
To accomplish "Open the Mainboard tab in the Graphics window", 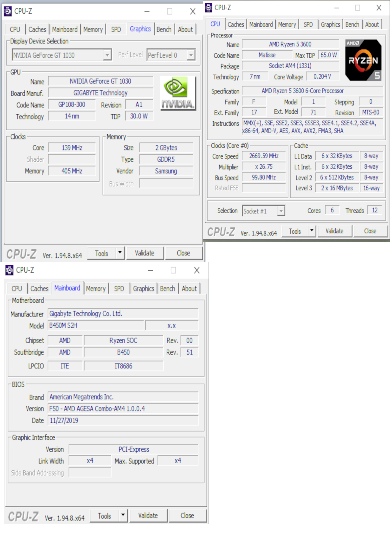I will (65, 30).
